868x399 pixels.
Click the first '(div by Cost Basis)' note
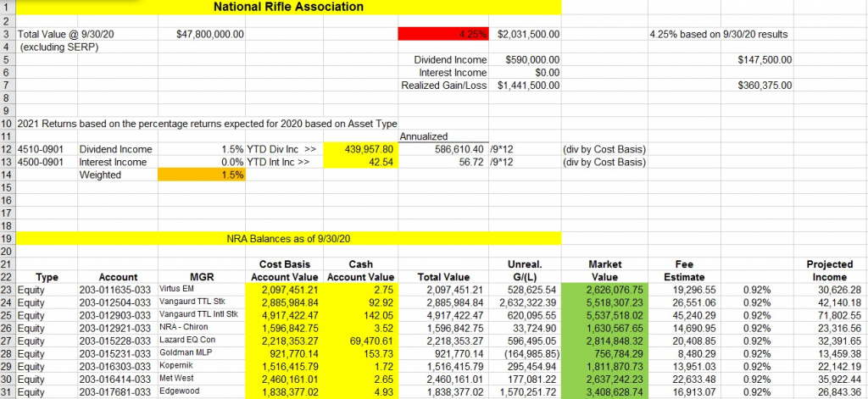click(x=604, y=149)
